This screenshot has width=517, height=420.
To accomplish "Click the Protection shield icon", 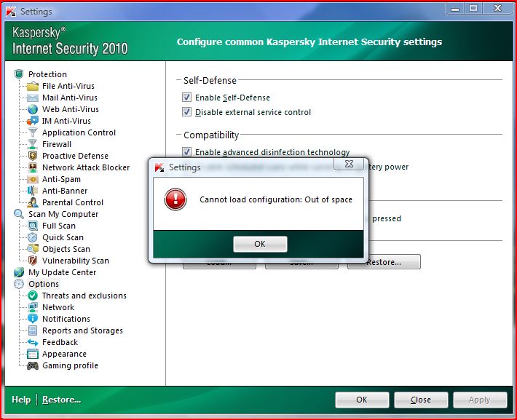I will pyautogui.click(x=19, y=74).
